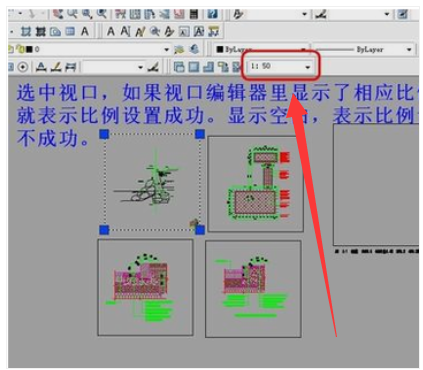Select the Zoom Realtime magnifier icon

[72, 14]
